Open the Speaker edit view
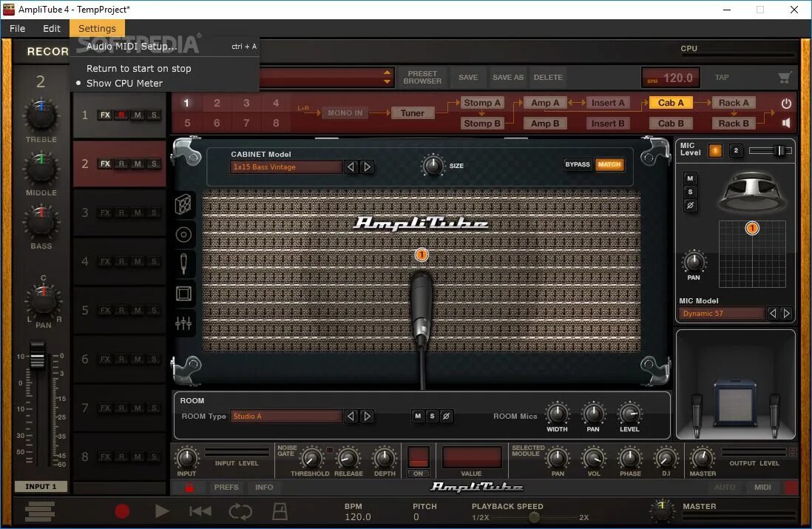This screenshot has width=812, height=529. coord(183,235)
